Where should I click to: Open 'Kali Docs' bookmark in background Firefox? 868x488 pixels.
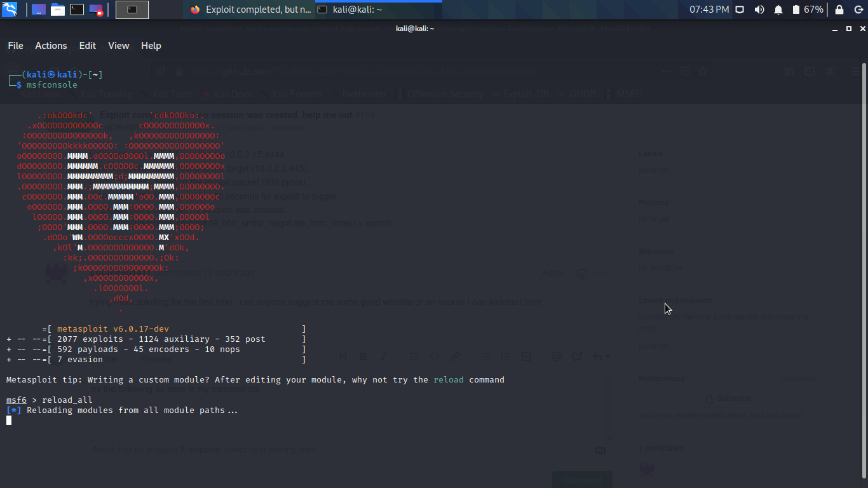point(227,94)
